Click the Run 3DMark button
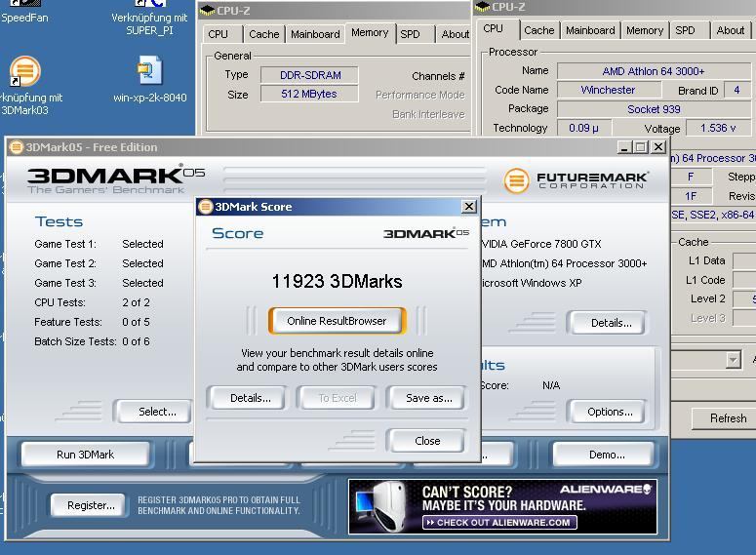Image resolution: width=756 pixels, height=555 pixels. [x=85, y=455]
